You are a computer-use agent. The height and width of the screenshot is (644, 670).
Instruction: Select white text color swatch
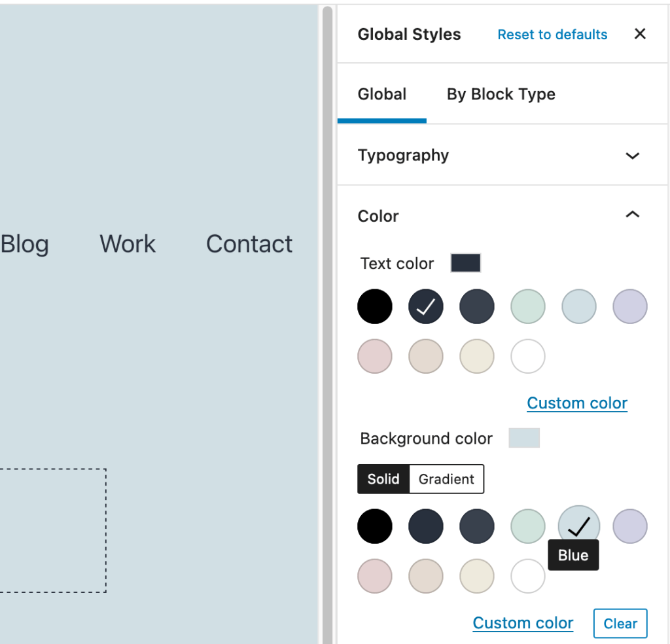pyautogui.click(x=528, y=357)
